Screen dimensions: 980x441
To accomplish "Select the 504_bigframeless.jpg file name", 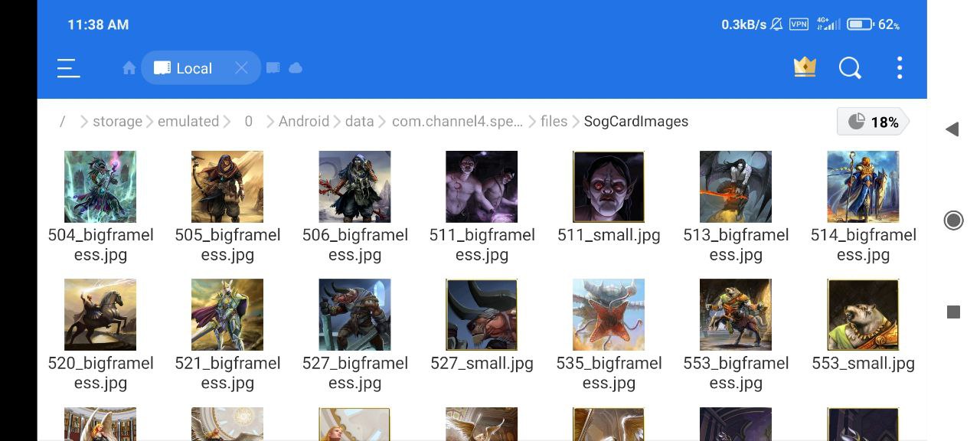I will [x=100, y=245].
